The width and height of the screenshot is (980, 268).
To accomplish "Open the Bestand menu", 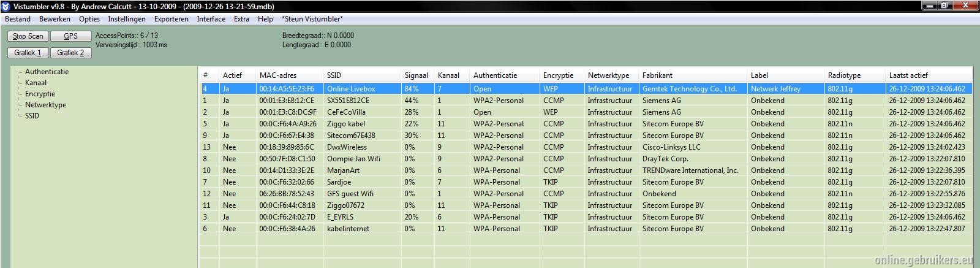I will pos(18,19).
